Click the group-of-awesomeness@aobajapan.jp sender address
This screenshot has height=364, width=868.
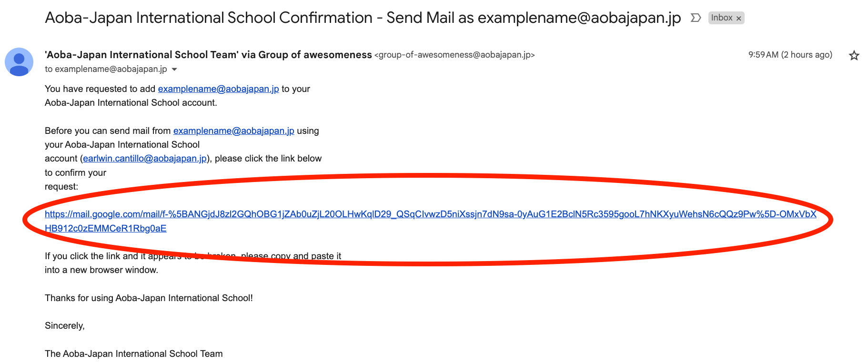click(x=454, y=55)
